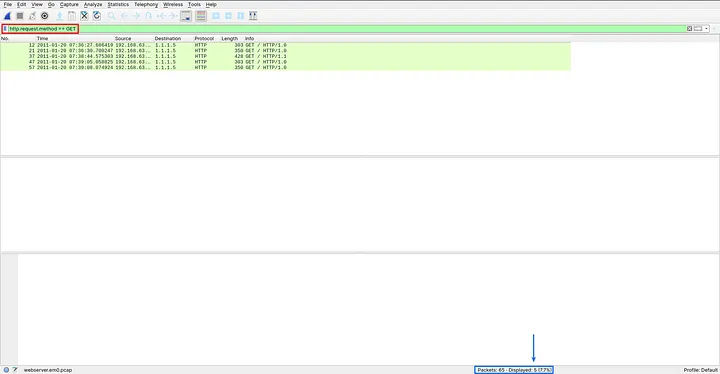
Task: Click Profile: Default in status bar
Action: pyautogui.click(x=700, y=370)
